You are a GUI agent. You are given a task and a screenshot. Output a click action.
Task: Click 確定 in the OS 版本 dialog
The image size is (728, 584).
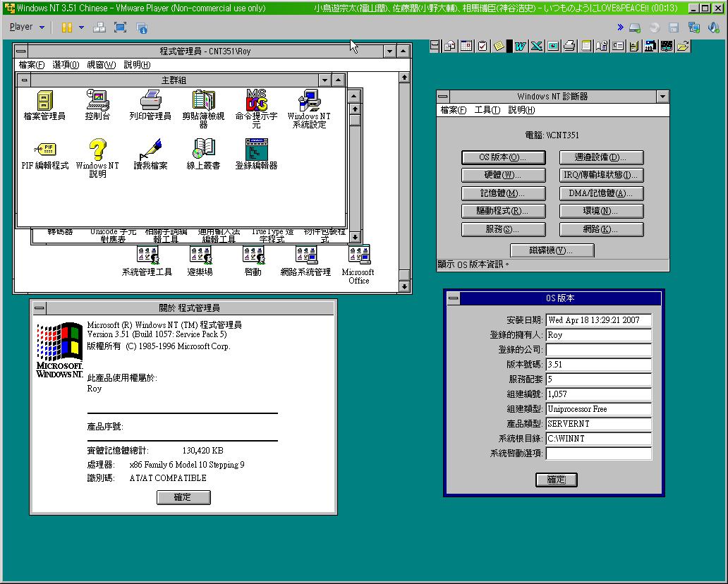click(x=556, y=480)
